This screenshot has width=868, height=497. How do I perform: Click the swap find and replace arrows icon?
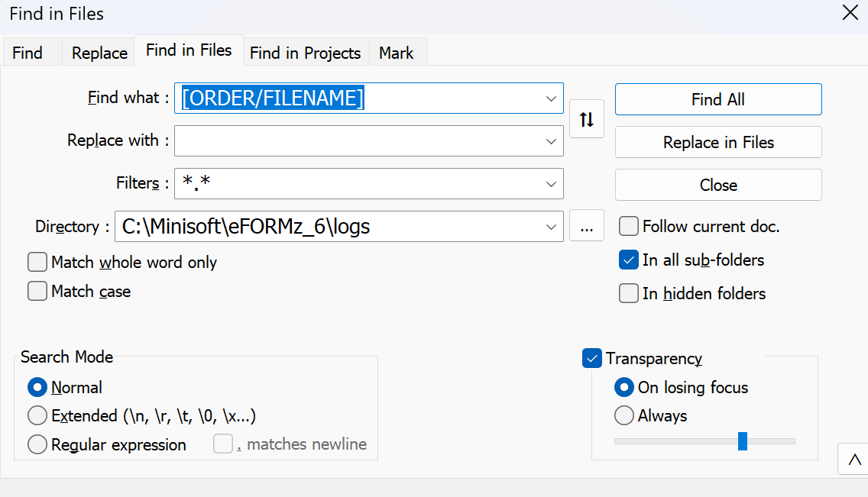pos(586,119)
